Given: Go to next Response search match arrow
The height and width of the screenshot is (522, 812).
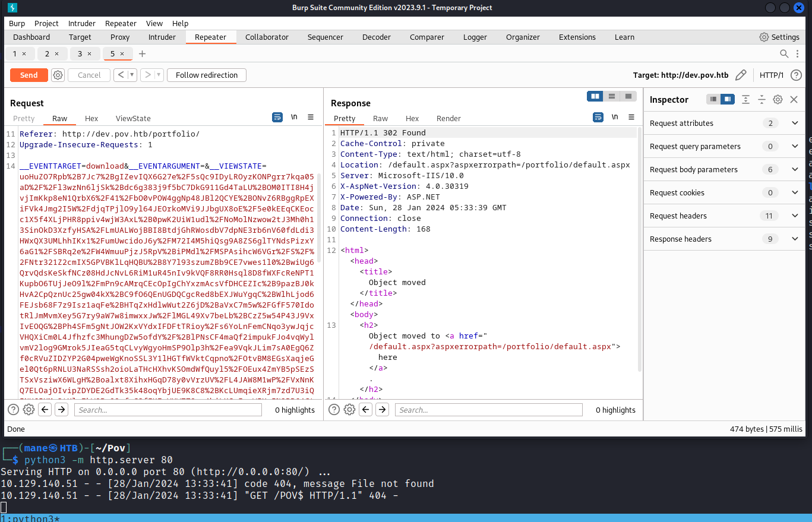Looking at the screenshot, I should (382, 410).
